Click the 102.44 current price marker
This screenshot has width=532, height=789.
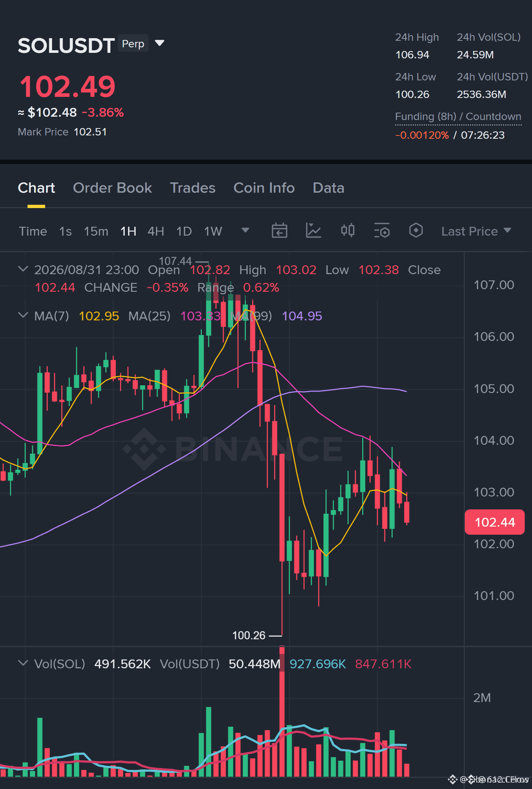coord(495,522)
